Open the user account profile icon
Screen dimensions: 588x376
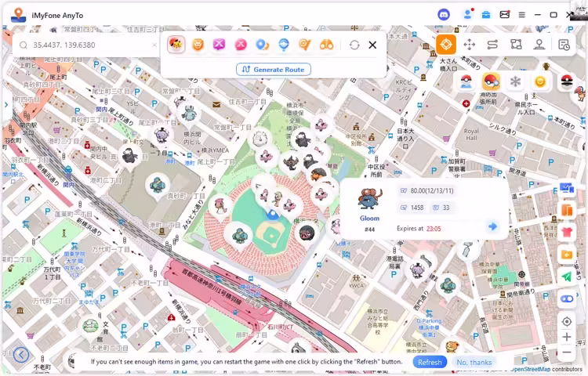point(467,15)
